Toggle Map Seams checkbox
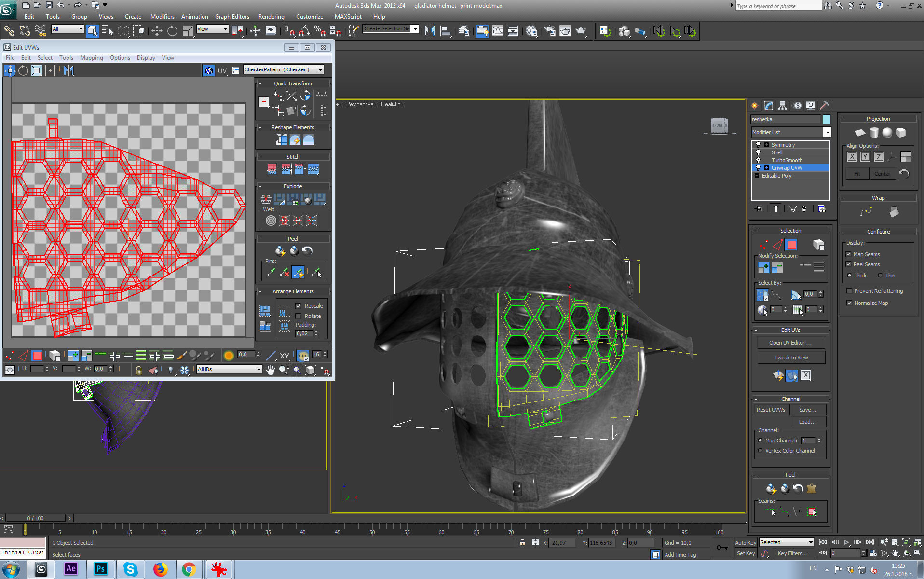 [848, 254]
